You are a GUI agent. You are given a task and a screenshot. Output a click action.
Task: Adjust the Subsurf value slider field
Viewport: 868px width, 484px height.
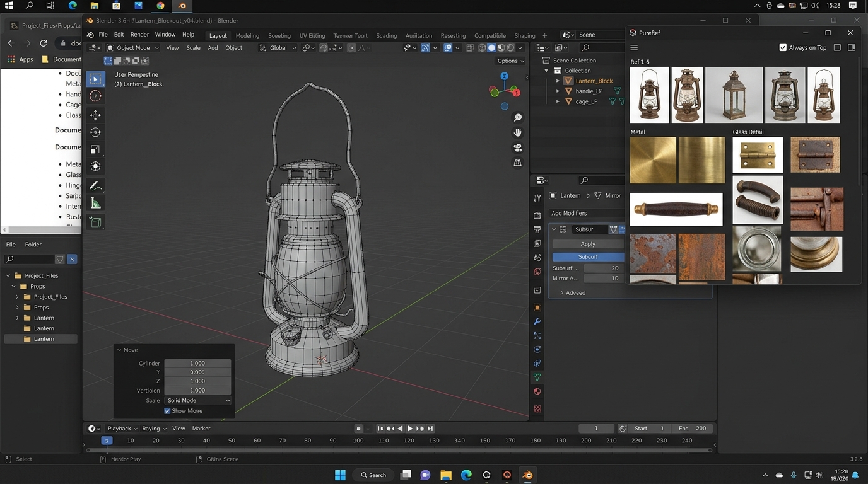pos(604,268)
